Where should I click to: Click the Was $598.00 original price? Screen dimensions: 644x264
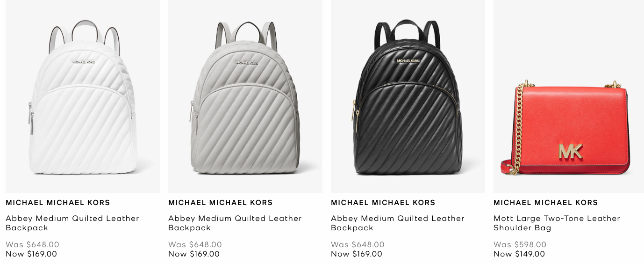point(520,244)
